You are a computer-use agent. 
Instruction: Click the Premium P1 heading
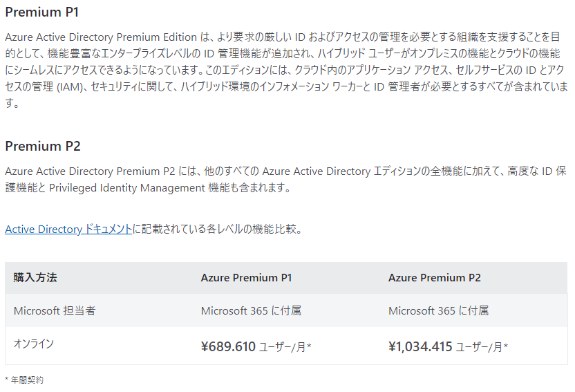(x=42, y=12)
